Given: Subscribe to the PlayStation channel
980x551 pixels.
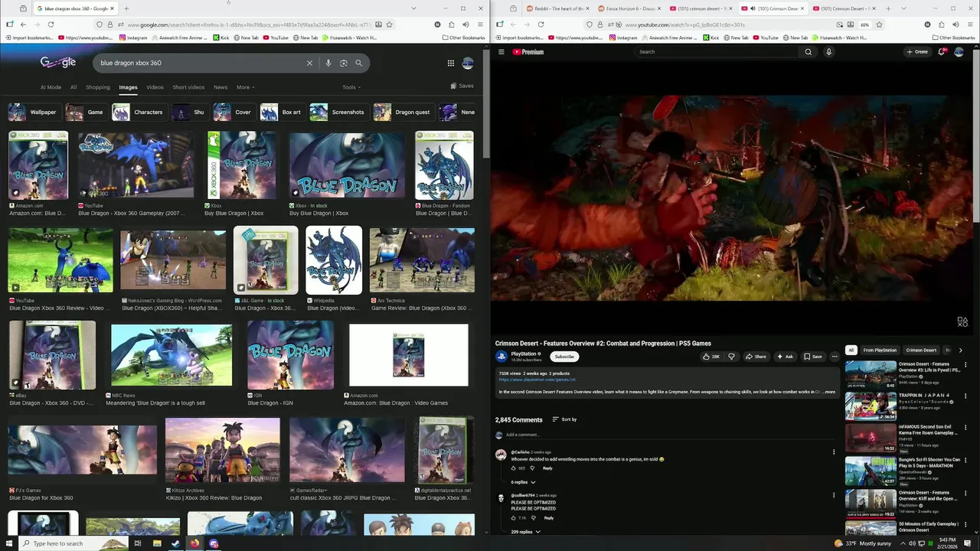Looking at the screenshot, I should point(564,357).
